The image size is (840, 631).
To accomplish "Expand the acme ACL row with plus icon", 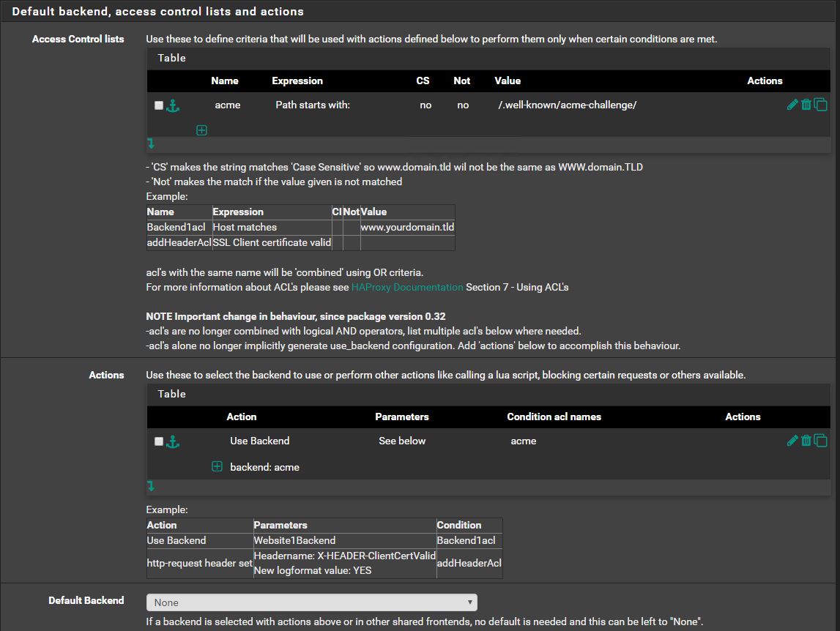I will coord(201,130).
